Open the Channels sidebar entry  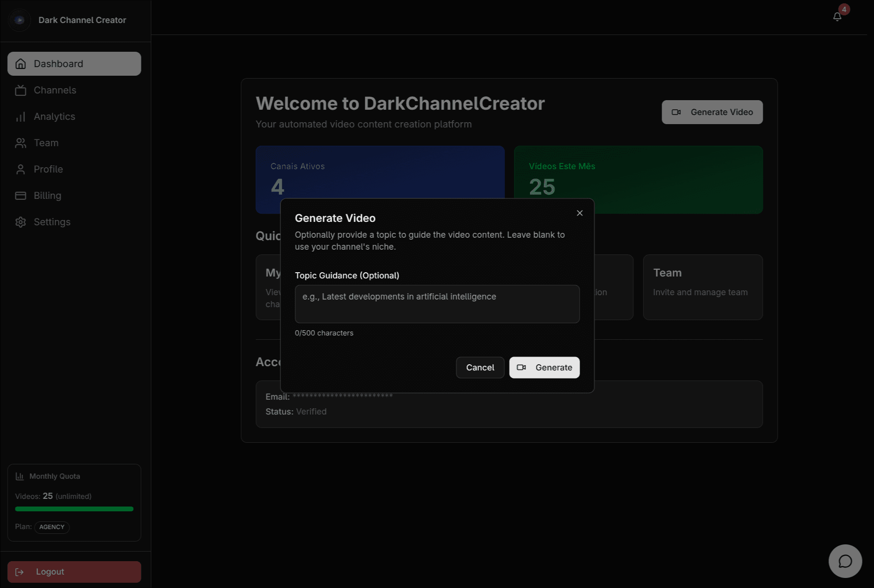[x=55, y=90]
